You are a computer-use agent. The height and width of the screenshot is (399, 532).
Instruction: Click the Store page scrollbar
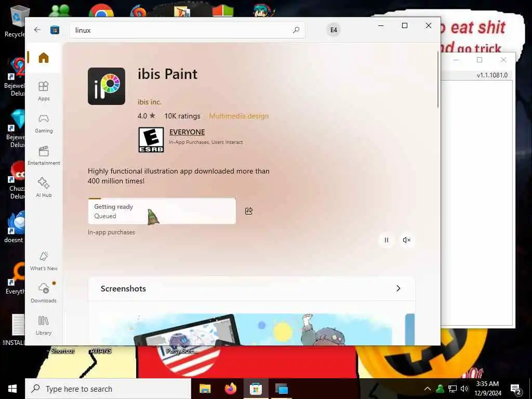click(438, 79)
